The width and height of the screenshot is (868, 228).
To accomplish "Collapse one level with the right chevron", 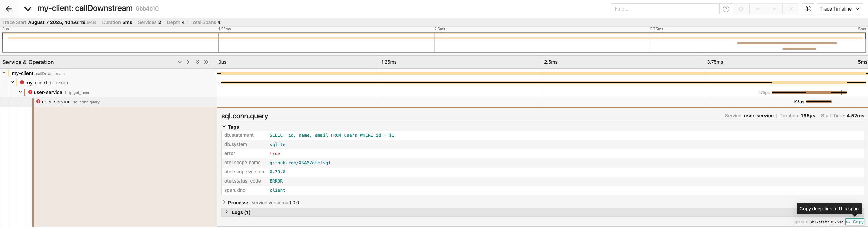I will [188, 62].
